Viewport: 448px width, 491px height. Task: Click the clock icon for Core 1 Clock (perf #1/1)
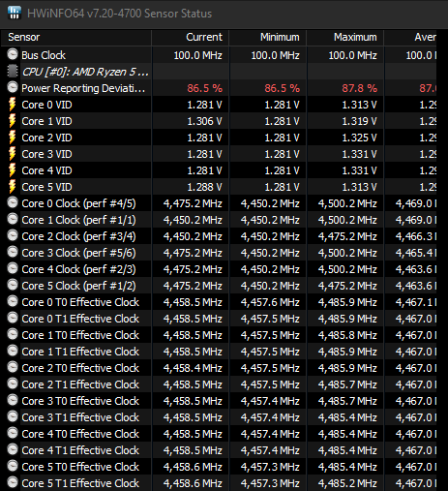[x=13, y=219]
